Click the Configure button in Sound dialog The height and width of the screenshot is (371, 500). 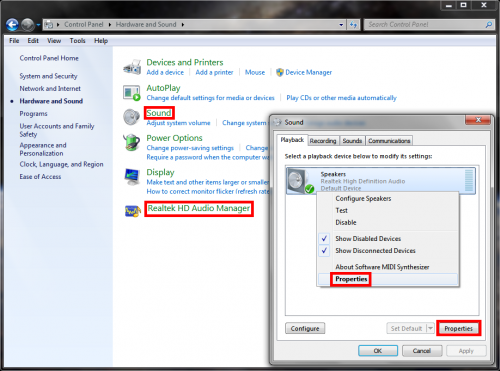pyautogui.click(x=305, y=328)
